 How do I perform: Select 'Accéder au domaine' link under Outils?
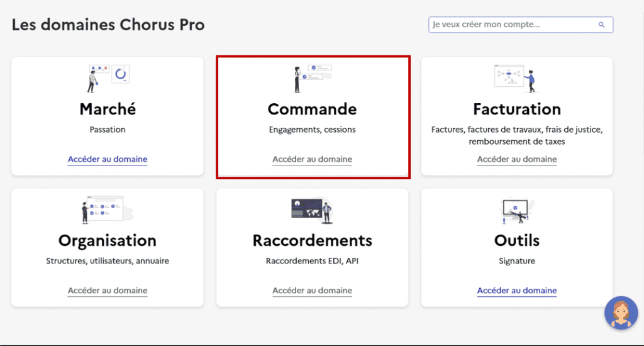point(517,291)
